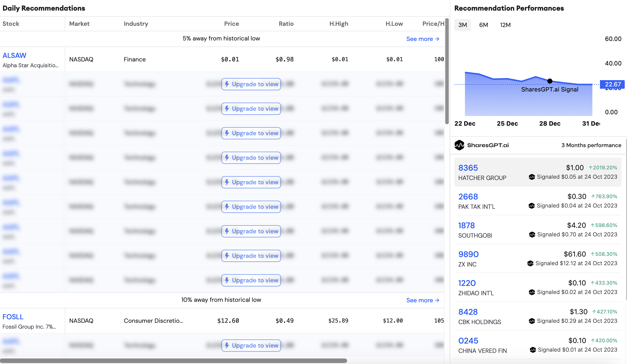Click signal icon beside Signaled $0.70
627x364 pixels.
(532, 235)
